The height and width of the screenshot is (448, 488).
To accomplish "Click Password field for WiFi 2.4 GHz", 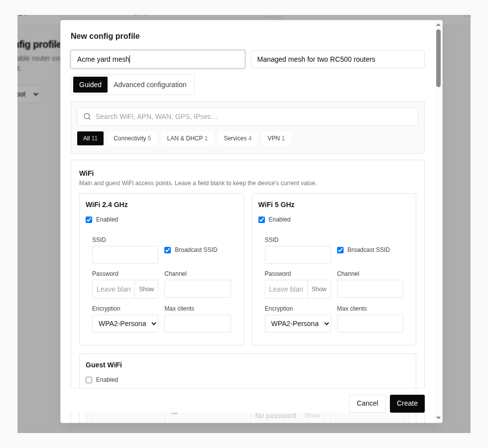I will click(114, 289).
